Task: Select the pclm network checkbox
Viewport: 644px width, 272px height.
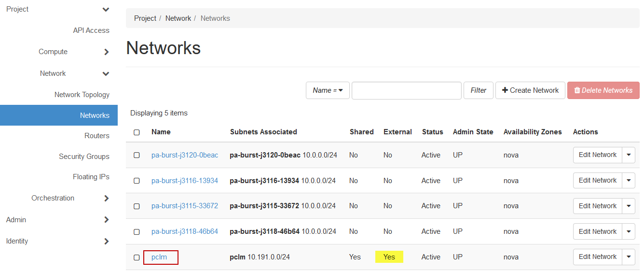Action: pos(137,258)
